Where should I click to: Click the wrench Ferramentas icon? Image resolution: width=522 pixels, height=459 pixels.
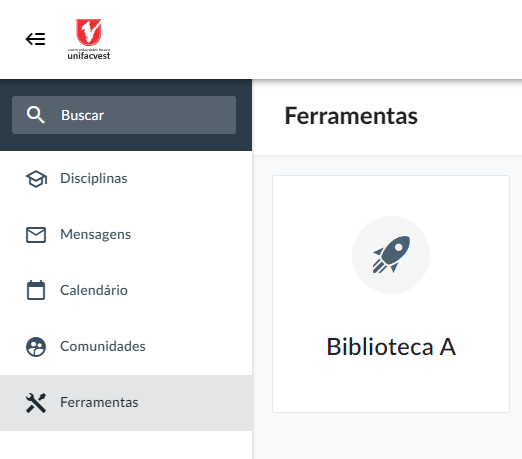(x=36, y=403)
